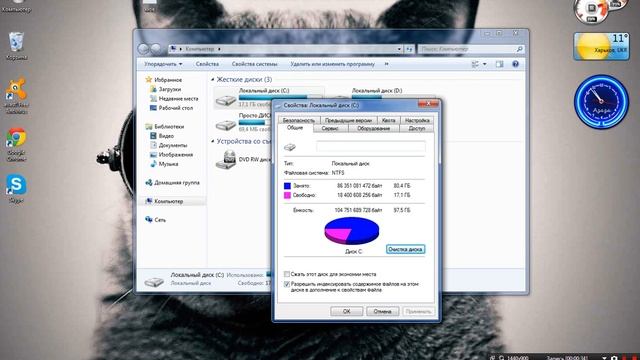The width and height of the screenshot is (640, 360).
Task: Select the Local Disk (C:) drive icon
Action: [226, 99]
